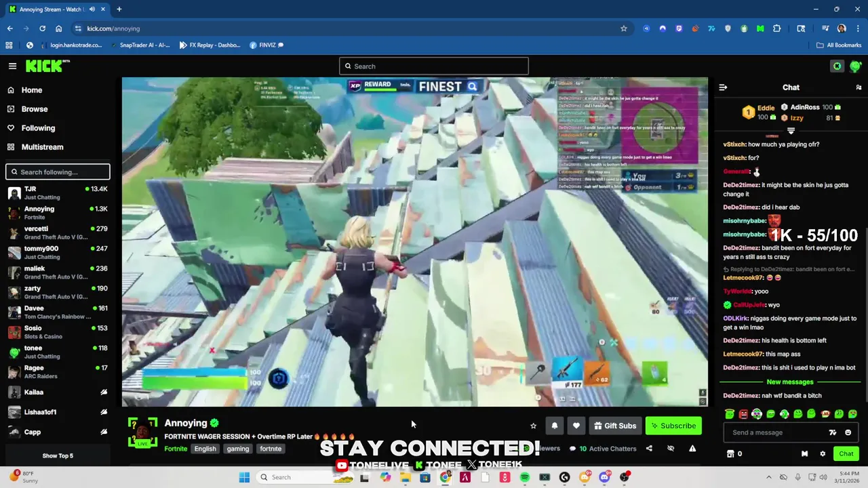
Task: Open Following in the sidebar
Action: pos(38,128)
